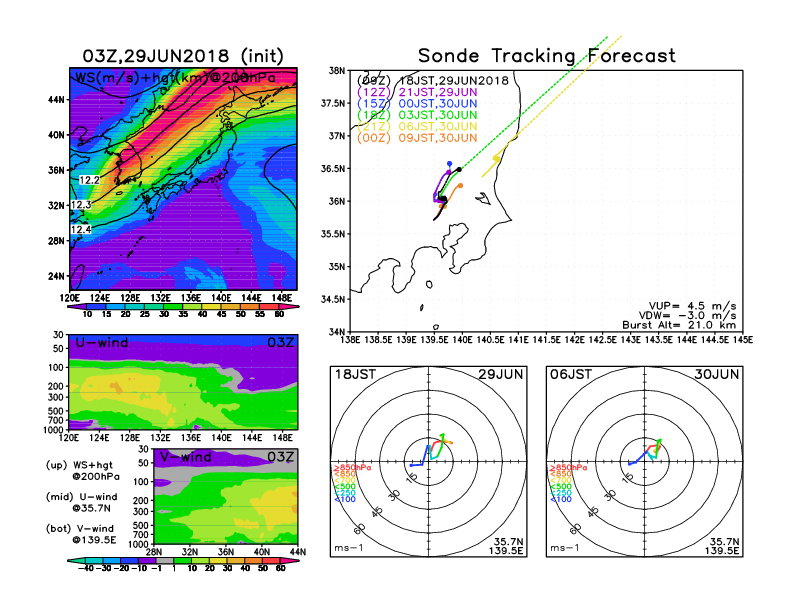Pick the 30–35 green segment of the wind-speed color bar

pyautogui.click(x=173, y=306)
